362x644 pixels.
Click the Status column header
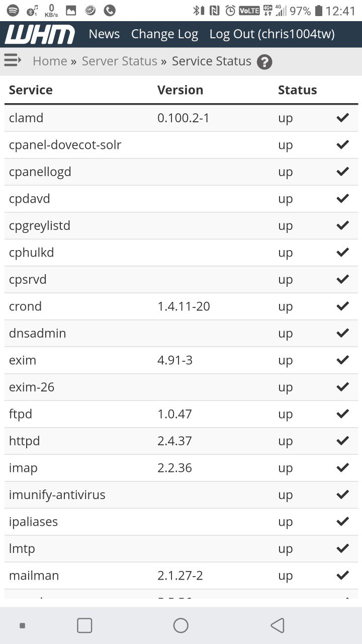point(297,90)
